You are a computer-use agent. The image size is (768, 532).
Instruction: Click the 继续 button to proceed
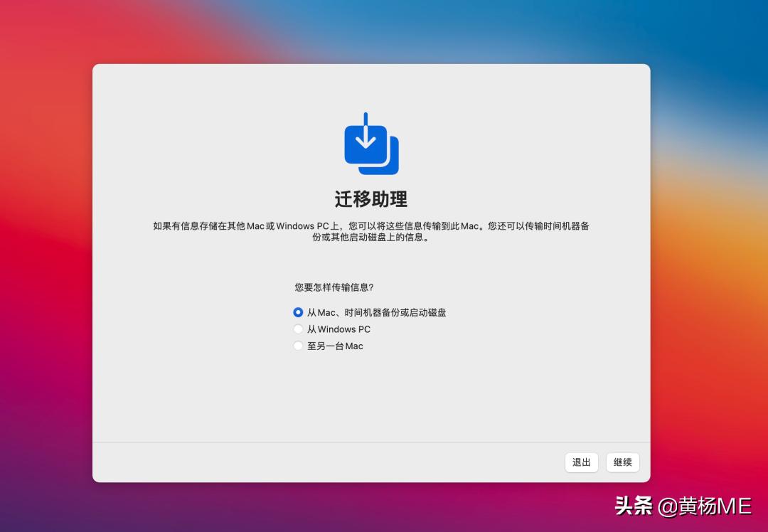pos(622,462)
